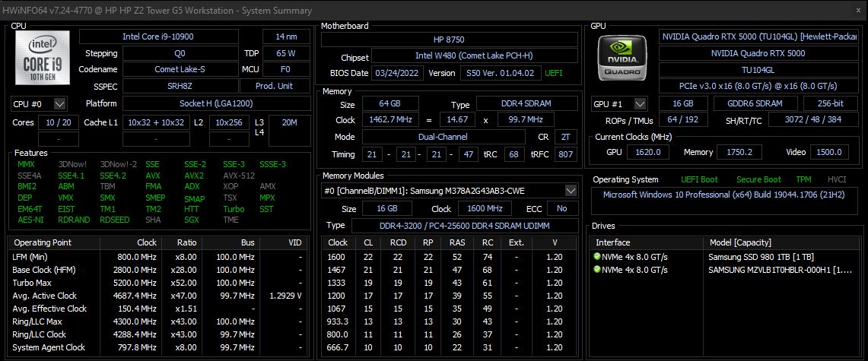Click green status icon beside Samsung SSD 980
Screen dimensions: 868x361
coord(596,257)
